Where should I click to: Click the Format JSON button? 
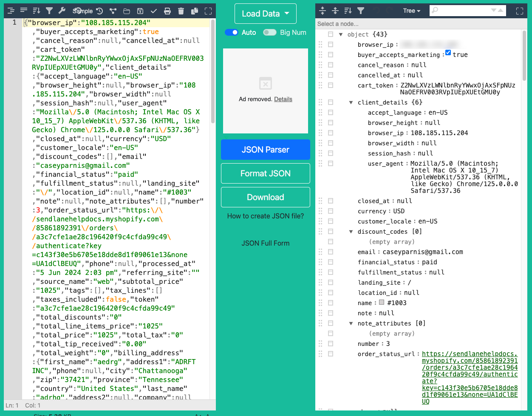pyautogui.click(x=265, y=173)
